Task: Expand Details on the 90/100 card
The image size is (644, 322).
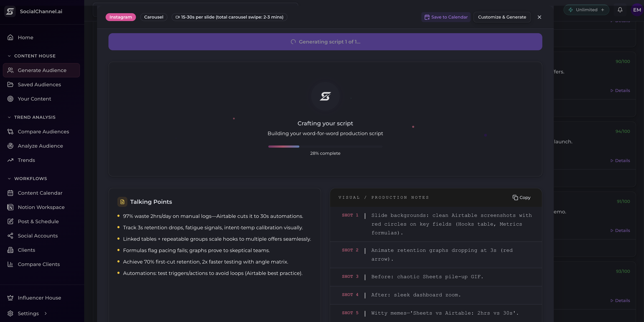Action: click(620, 90)
